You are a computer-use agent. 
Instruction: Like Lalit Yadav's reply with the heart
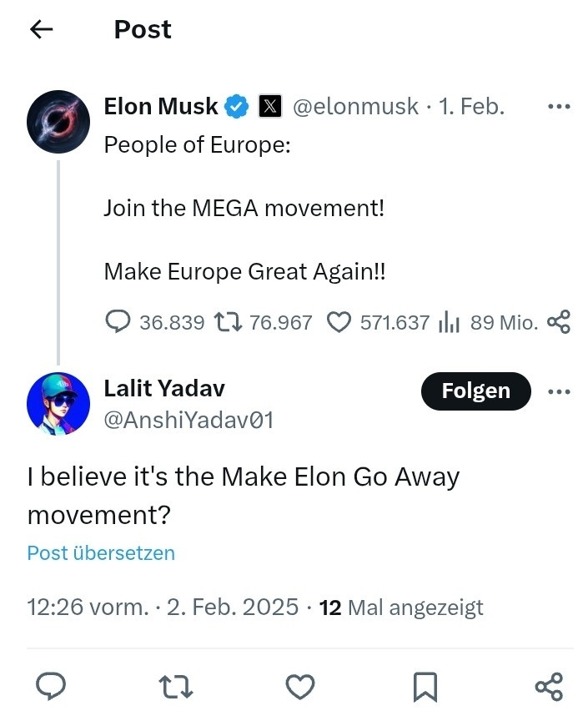pyautogui.click(x=300, y=686)
